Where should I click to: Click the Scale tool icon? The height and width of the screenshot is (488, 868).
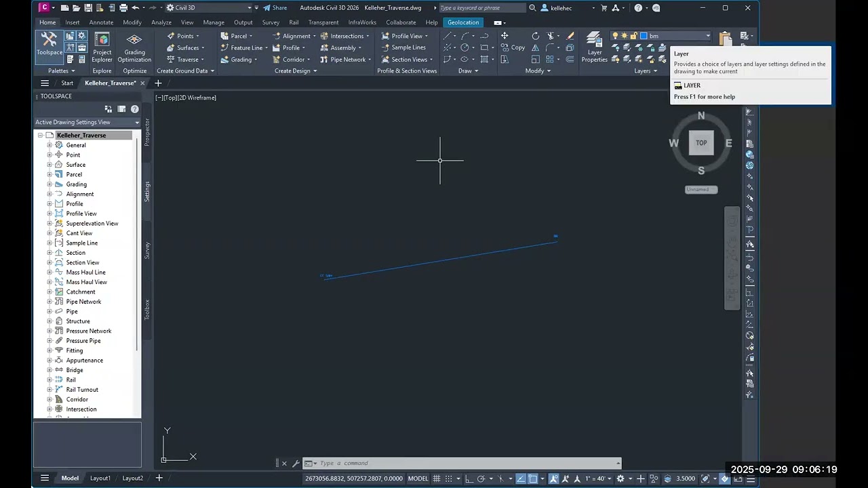(536, 59)
